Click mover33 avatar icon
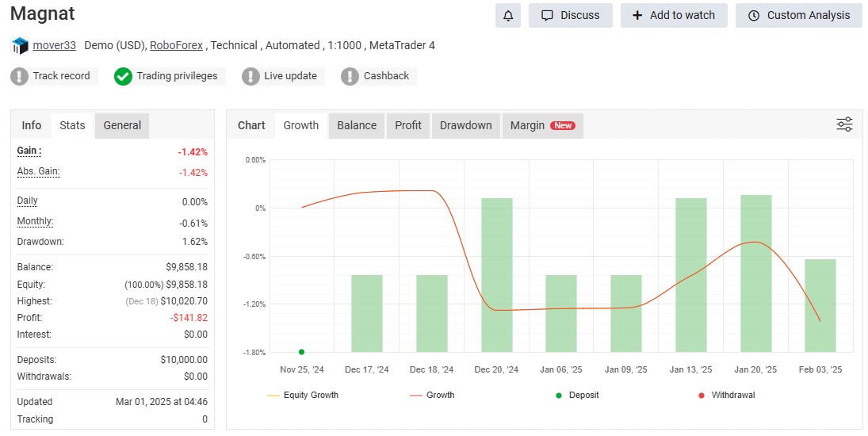The height and width of the screenshot is (436, 868). click(20, 46)
